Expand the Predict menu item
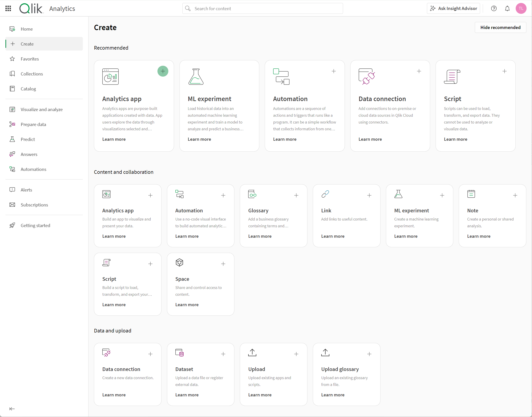 click(x=28, y=139)
